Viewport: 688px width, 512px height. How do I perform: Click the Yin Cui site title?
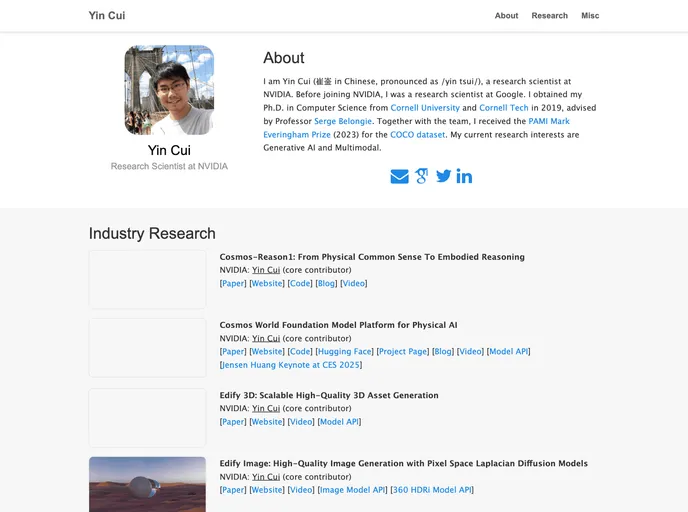107,16
